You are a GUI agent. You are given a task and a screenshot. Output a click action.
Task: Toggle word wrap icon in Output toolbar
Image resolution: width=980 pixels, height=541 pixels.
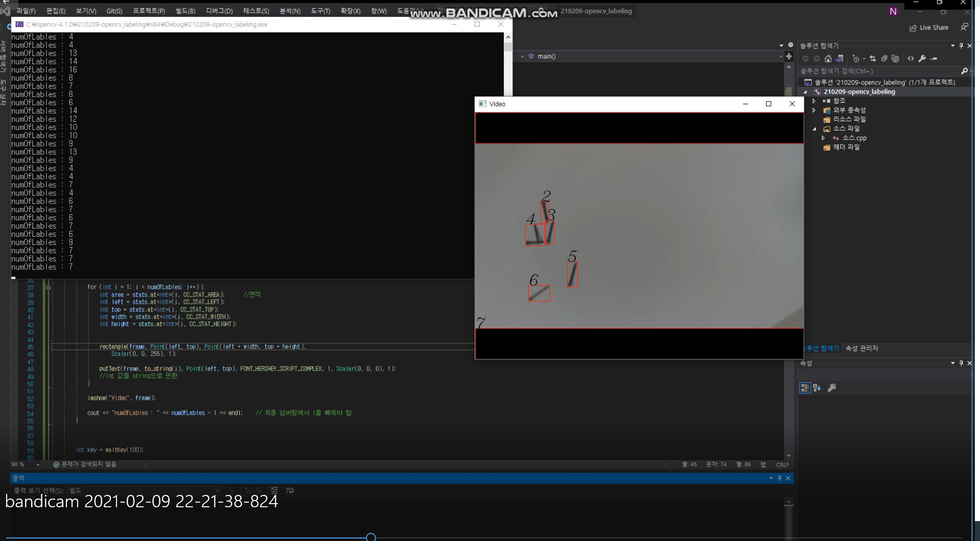click(290, 490)
